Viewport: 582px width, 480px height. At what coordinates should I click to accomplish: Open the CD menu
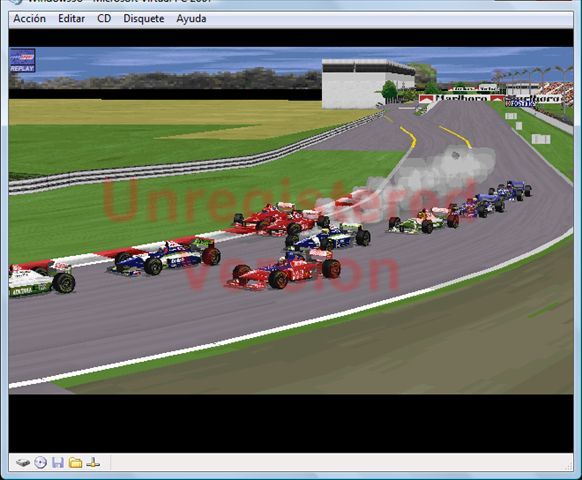(x=104, y=19)
